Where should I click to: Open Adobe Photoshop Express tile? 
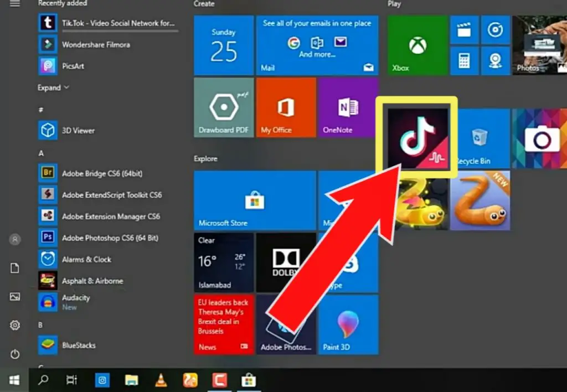point(286,325)
